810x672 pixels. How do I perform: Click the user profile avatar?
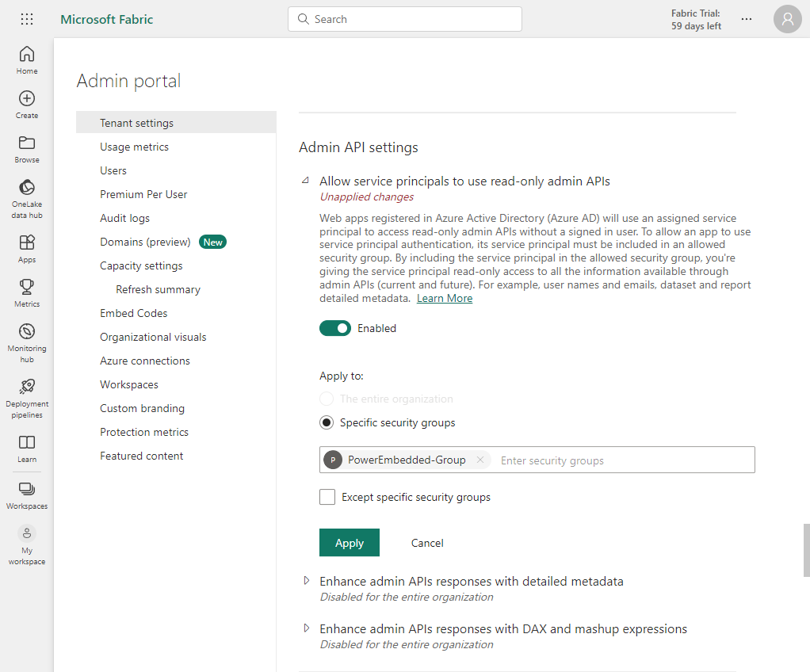pos(787,19)
